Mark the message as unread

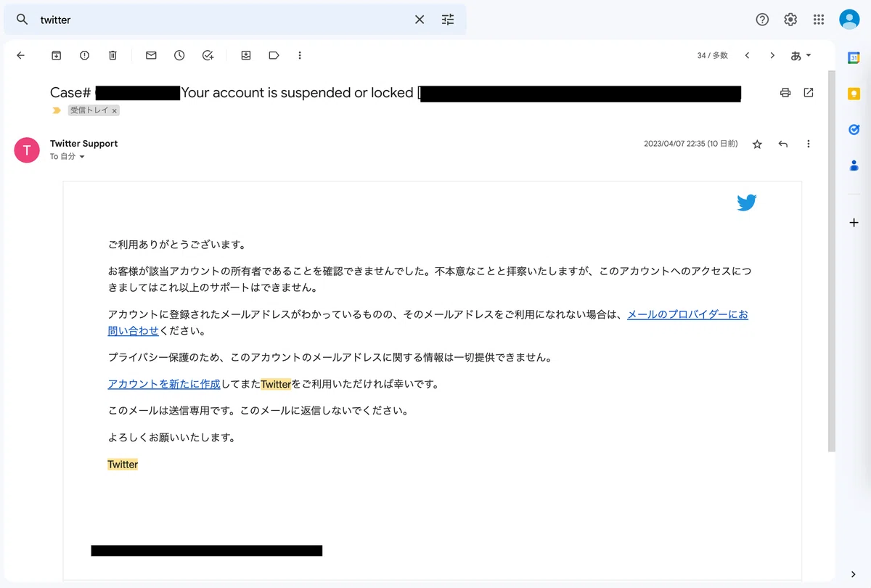tap(151, 55)
